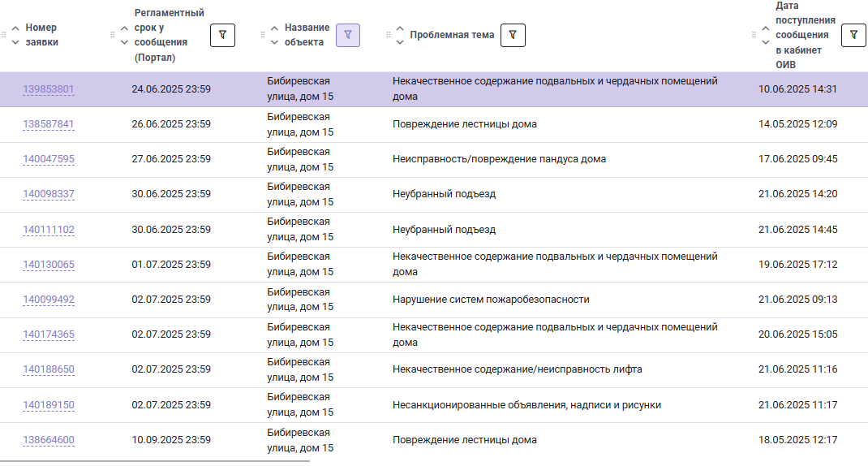Sort Номер заявки descending arrow

[x=15, y=42]
